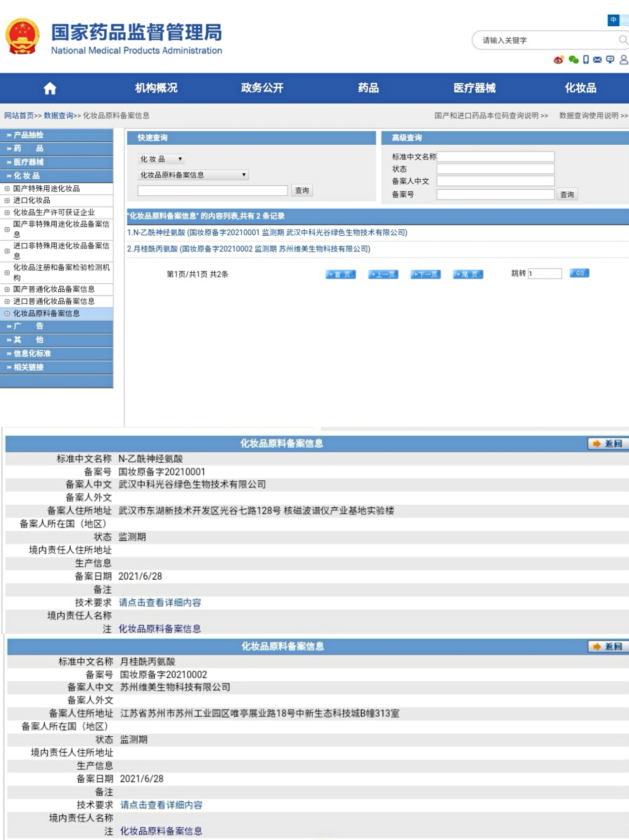The image size is (629, 840).
Task: Open the 化妆品 category dropdown
Action: [x=161, y=159]
